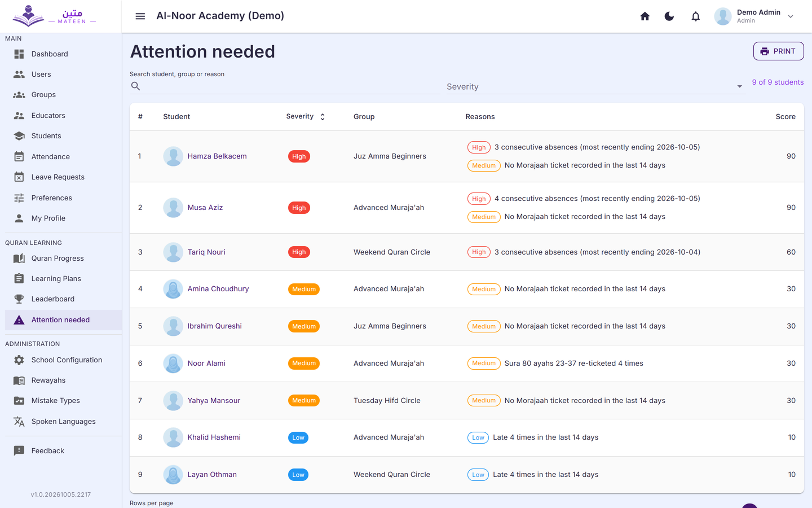The height and width of the screenshot is (508, 812).
Task: Click the Score column header
Action: 785,117
